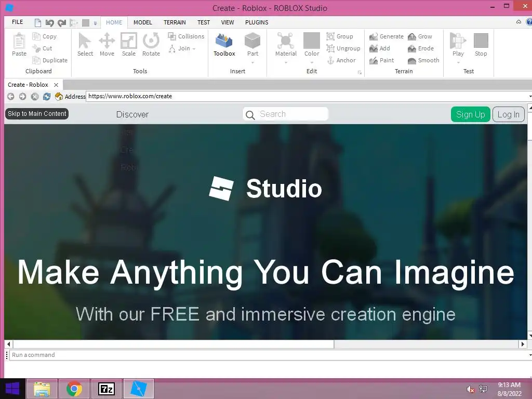Viewport: 532px width, 399px height.
Task: Click the Home page icon beside Address
Action: (59, 96)
